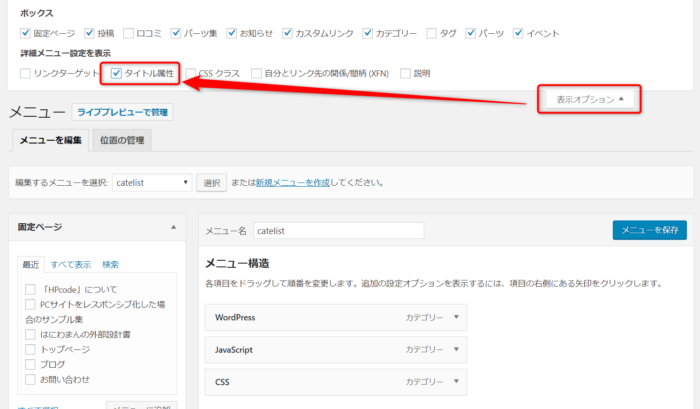This screenshot has width=700, height=409.
Task: Click the メニュー名 text field
Action: [x=338, y=230]
